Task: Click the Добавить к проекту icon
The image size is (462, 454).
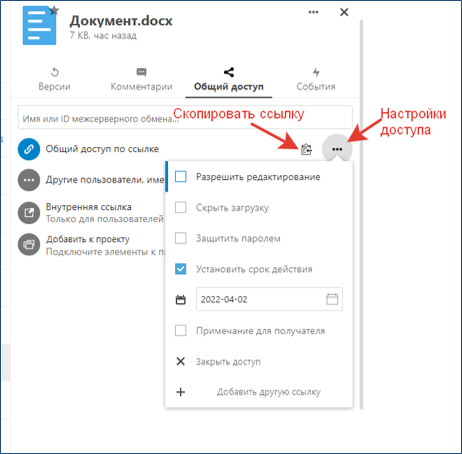Action: [29, 244]
